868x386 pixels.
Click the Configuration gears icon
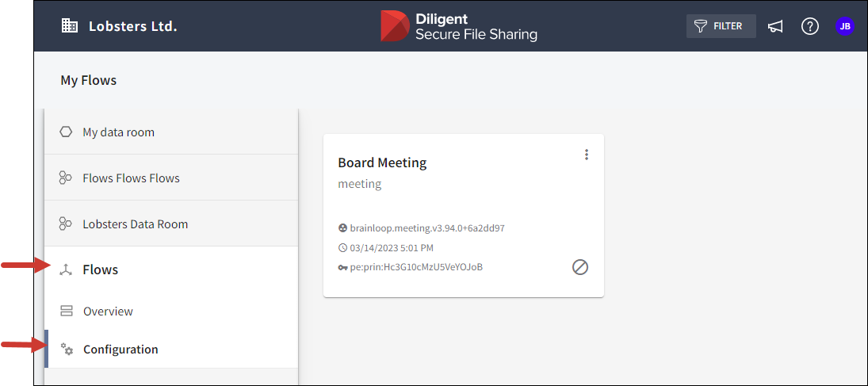(67, 350)
